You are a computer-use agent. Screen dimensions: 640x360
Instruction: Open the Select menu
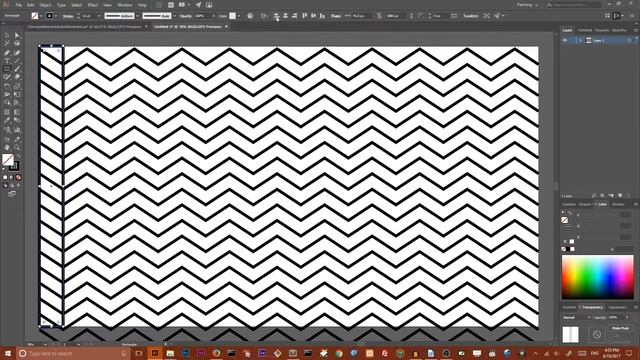coord(77,5)
